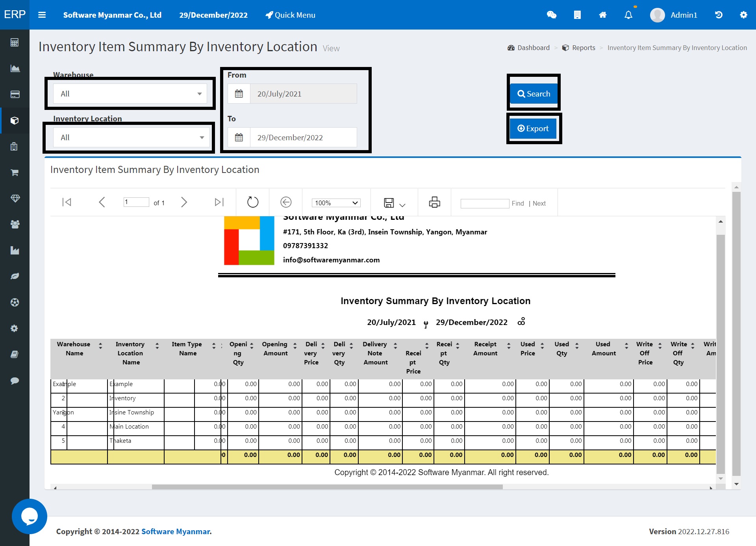Screen dimensions: 756x546
Task: Go to home via header house icon
Action: coord(603,15)
